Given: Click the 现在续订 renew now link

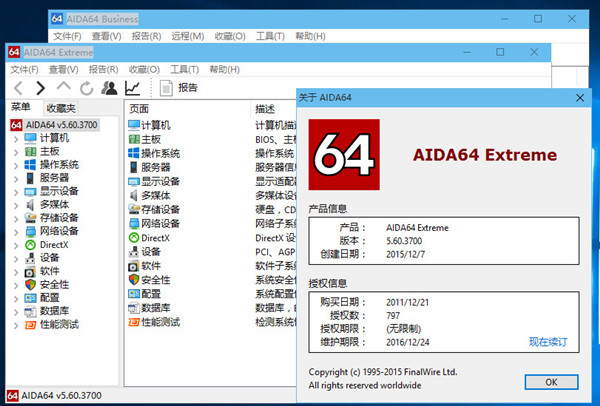Looking at the screenshot, I should [x=547, y=342].
